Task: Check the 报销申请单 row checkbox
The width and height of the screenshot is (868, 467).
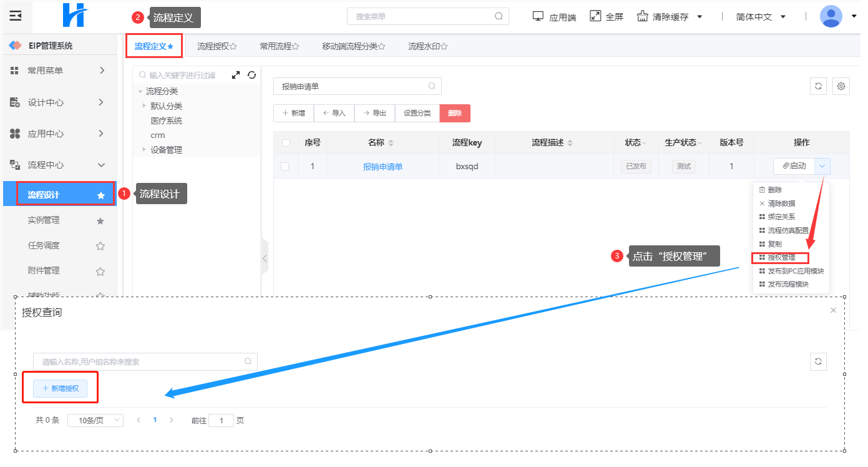Action: [x=285, y=167]
